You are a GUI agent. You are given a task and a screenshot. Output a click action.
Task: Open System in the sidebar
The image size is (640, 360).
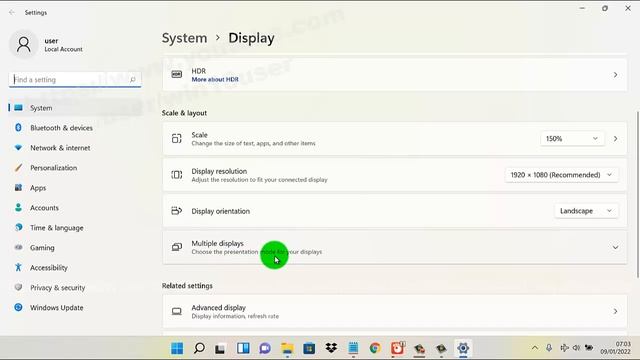[76, 108]
